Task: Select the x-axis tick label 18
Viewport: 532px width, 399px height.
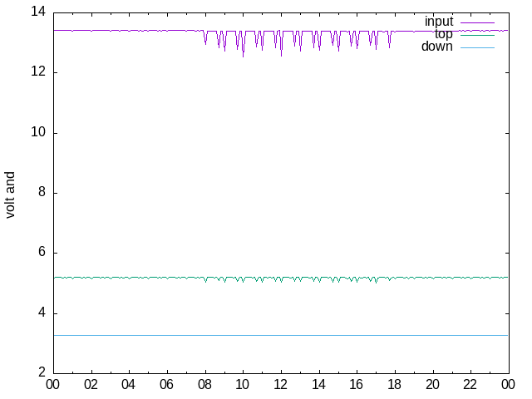Action: 394,385
